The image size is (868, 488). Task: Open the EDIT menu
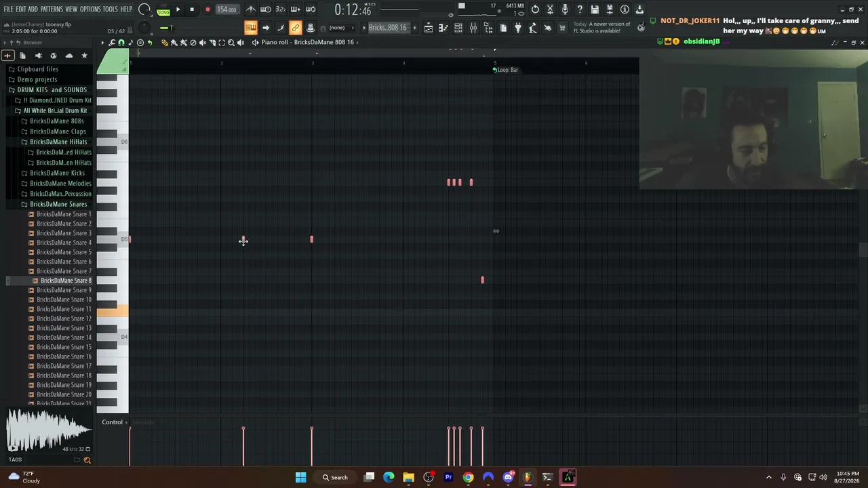click(21, 9)
